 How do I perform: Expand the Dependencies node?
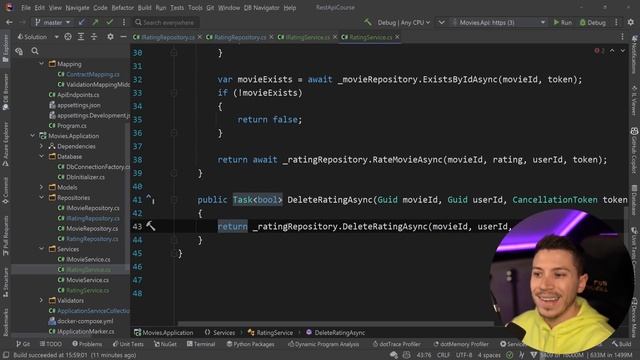(x=42, y=146)
